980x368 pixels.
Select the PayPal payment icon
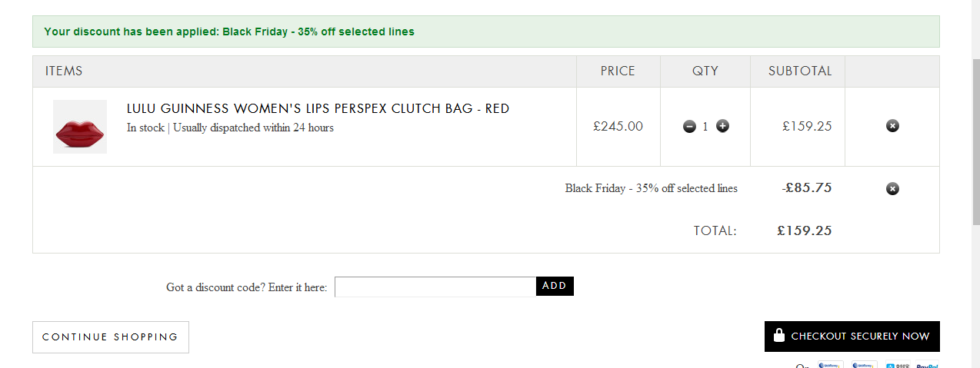coord(927,365)
